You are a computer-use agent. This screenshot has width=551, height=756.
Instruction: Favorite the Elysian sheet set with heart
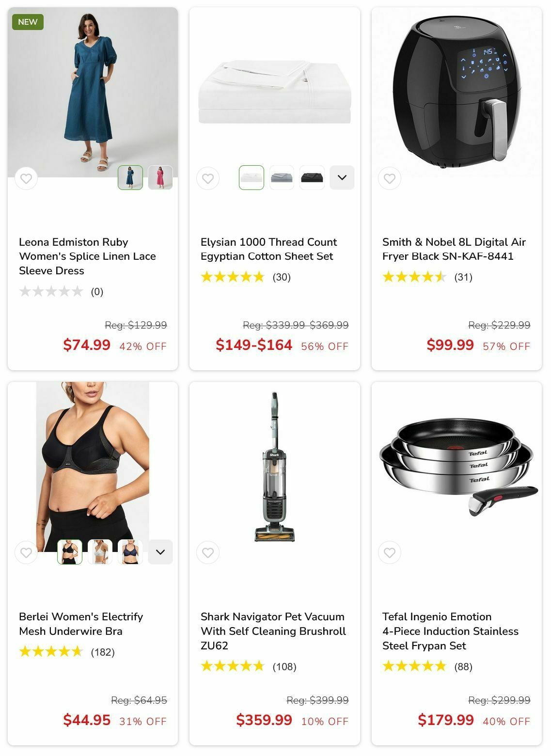coord(208,178)
